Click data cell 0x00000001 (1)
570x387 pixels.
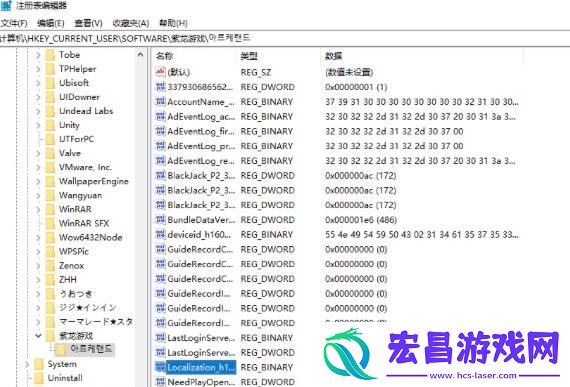[x=356, y=87]
